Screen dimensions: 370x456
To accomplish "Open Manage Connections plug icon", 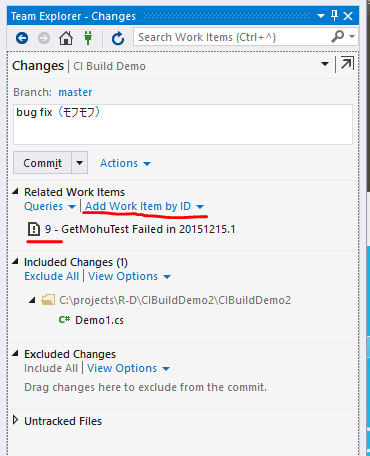I will point(88,38).
